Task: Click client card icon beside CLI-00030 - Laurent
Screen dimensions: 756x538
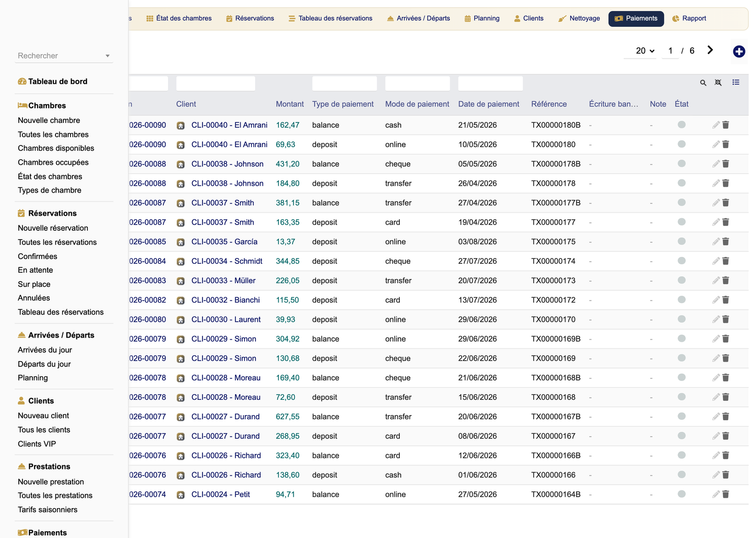Action: tap(180, 320)
